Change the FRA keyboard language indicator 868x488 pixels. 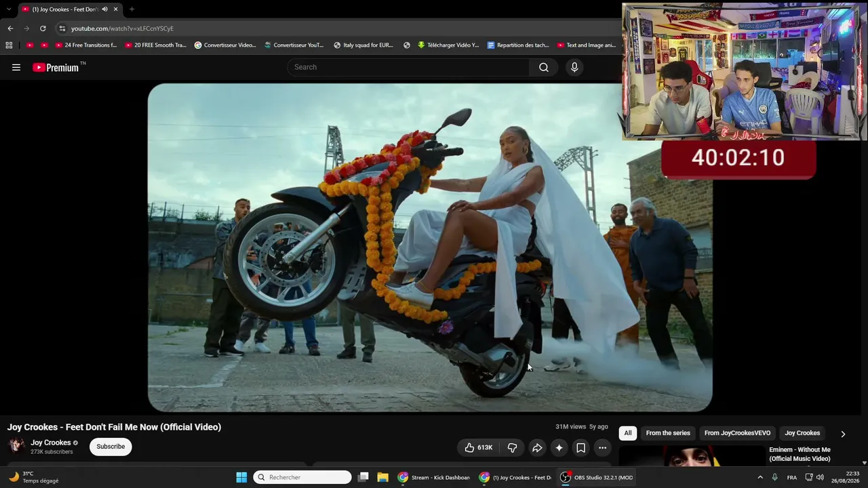(792, 477)
